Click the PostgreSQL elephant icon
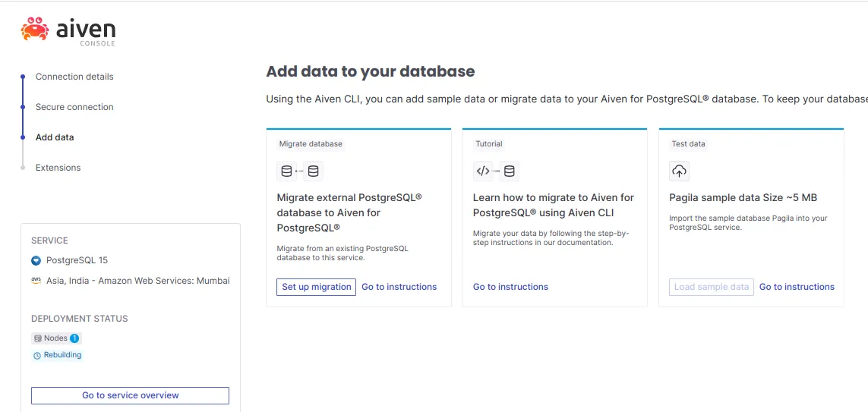Viewport: 868px width, 412px height. click(36, 260)
